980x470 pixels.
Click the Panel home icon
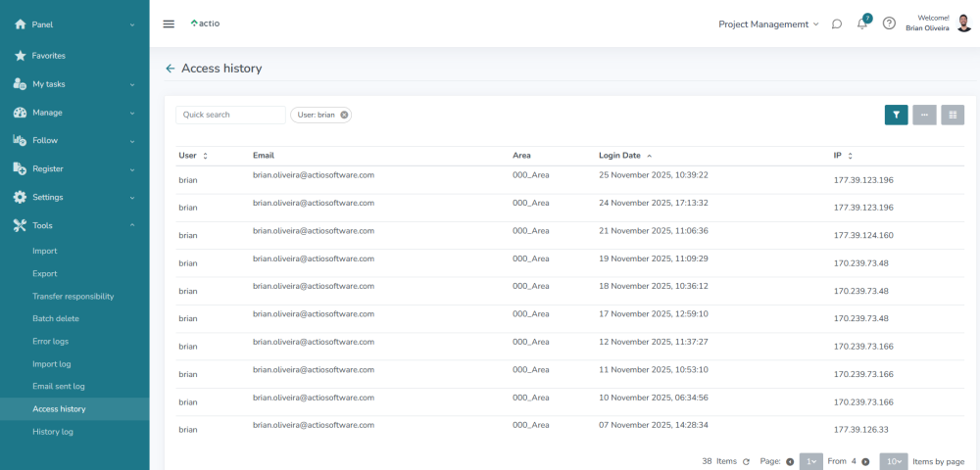tap(20, 24)
